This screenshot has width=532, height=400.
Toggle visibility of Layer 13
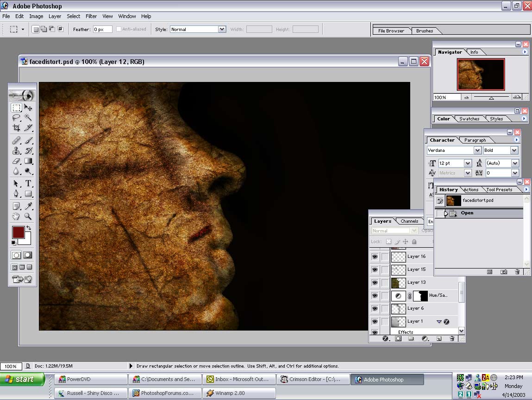375,282
